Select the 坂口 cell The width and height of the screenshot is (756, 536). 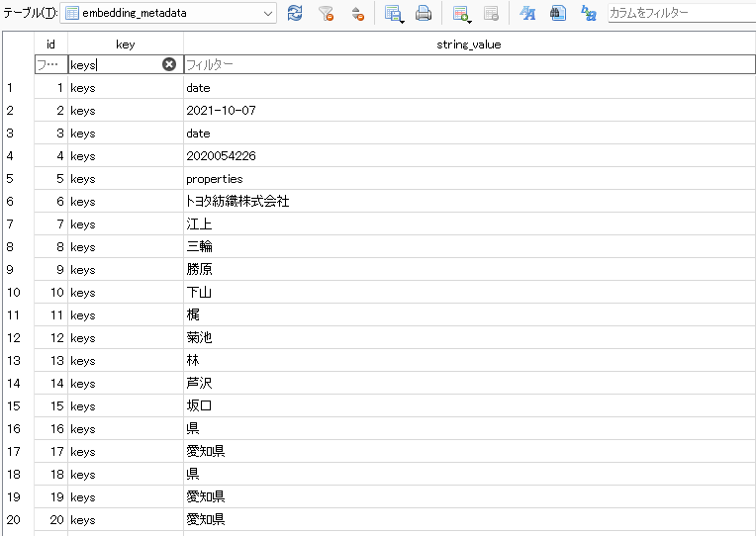(x=469, y=405)
